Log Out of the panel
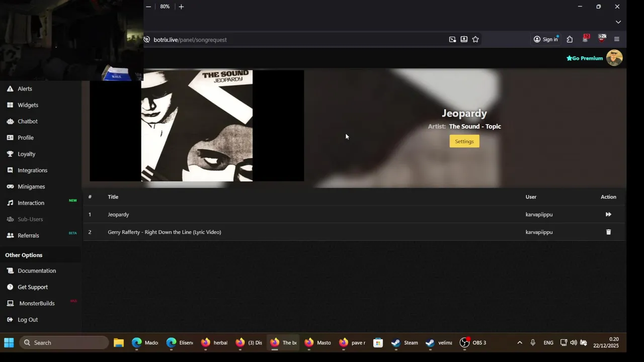644x362 pixels. (28, 320)
